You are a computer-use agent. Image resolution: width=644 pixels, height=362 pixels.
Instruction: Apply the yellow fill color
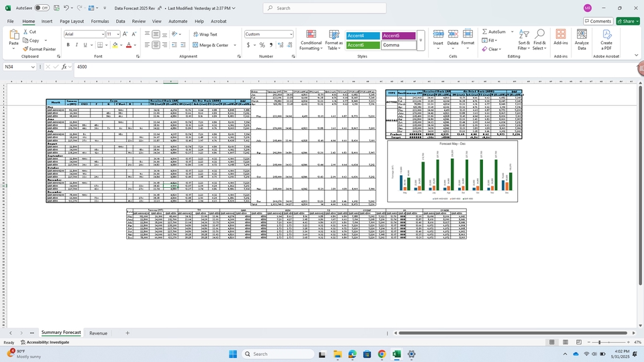[115, 45]
